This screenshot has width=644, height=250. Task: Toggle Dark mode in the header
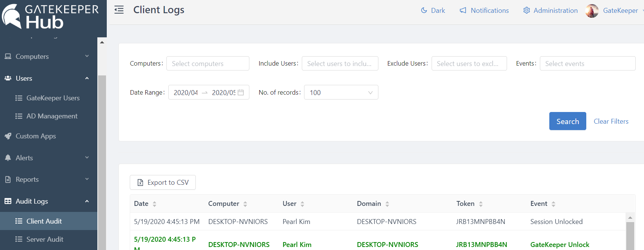point(433,11)
